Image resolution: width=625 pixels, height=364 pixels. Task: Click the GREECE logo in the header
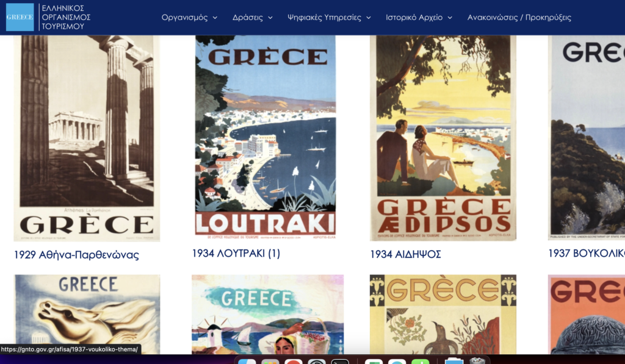coord(20,17)
